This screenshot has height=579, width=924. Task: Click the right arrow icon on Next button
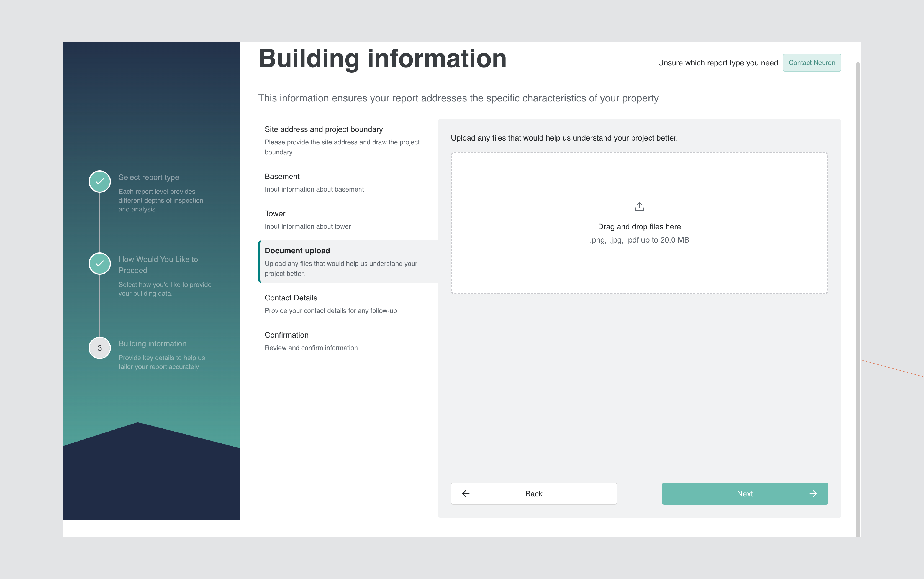(813, 494)
